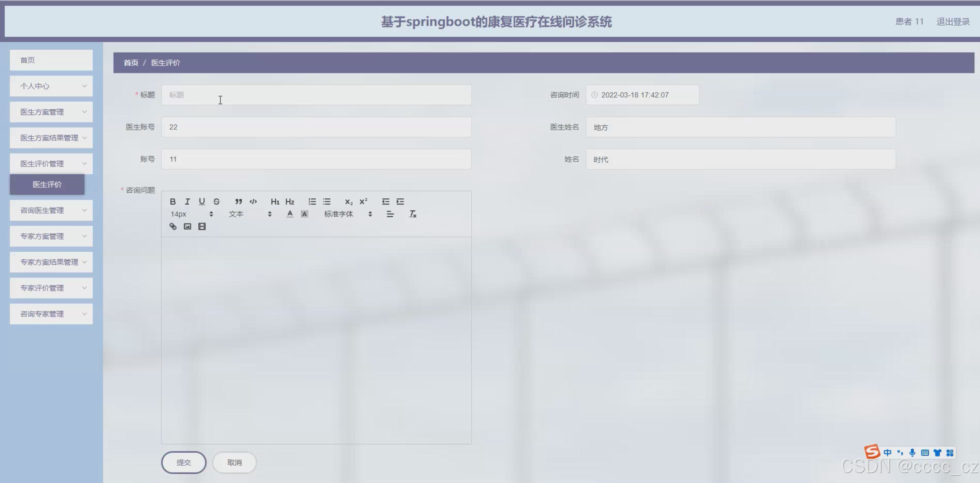Apply ordered numbered list
This screenshot has width=980, height=483.
point(312,201)
